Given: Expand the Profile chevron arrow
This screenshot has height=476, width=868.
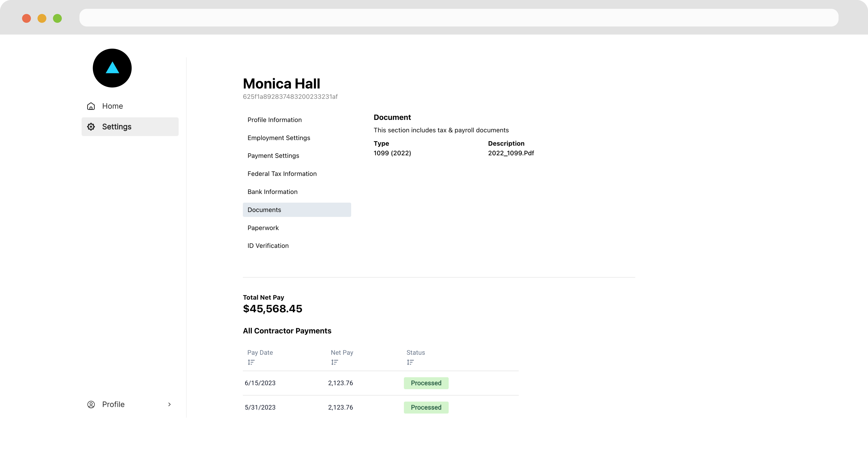Looking at the screenshot, I should (x=170, y=404).
